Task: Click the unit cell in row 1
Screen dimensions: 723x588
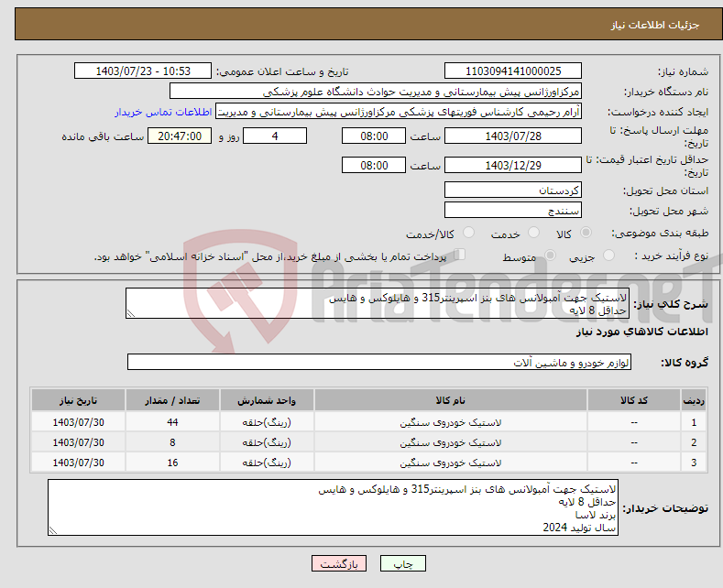Action: pyautogui.click(x=267, y=422)
